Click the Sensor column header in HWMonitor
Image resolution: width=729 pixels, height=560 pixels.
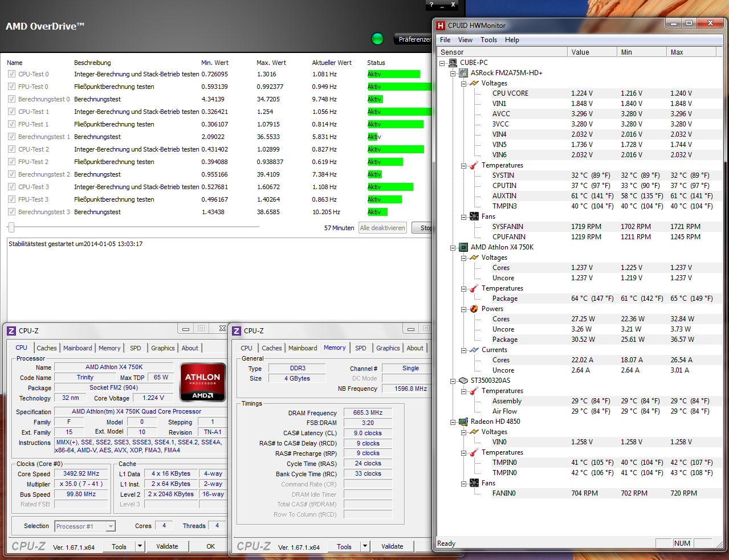point(502,52)
